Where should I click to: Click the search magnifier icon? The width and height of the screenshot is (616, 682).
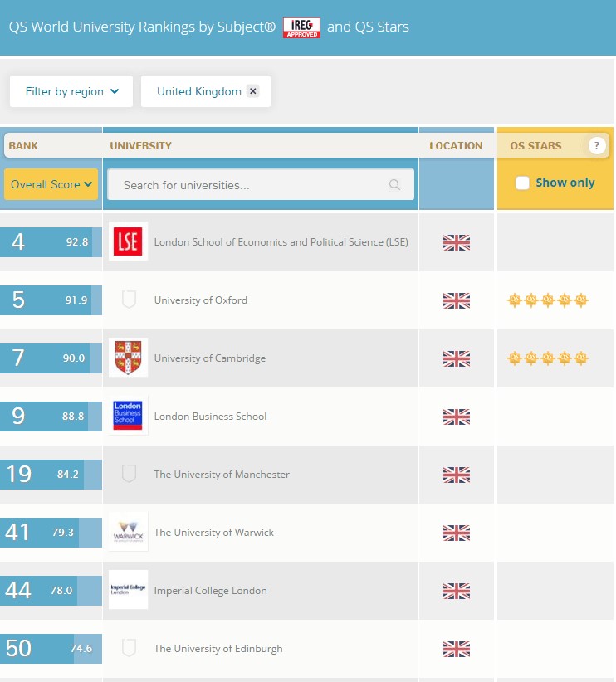(x=394, y=185)
